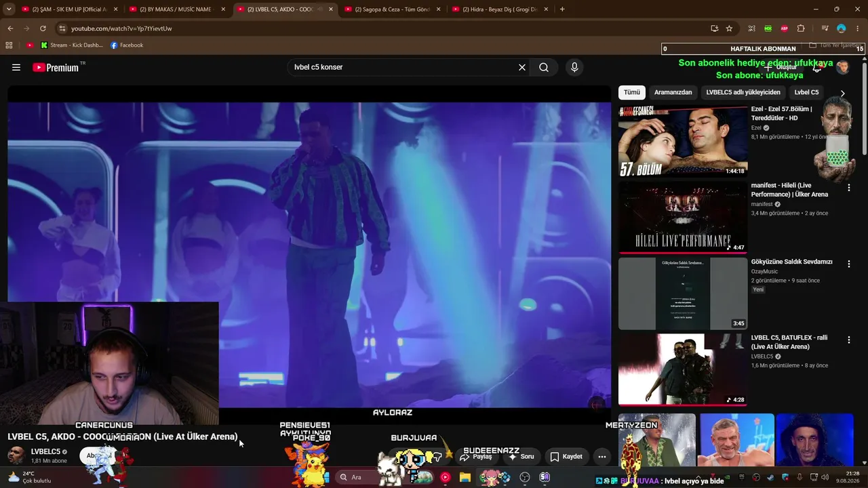This screenshot has height=488, width=868.
Task: Click 'Gökyüzüne Saldık Sevdamızı' video title
Action: (791, 262)
